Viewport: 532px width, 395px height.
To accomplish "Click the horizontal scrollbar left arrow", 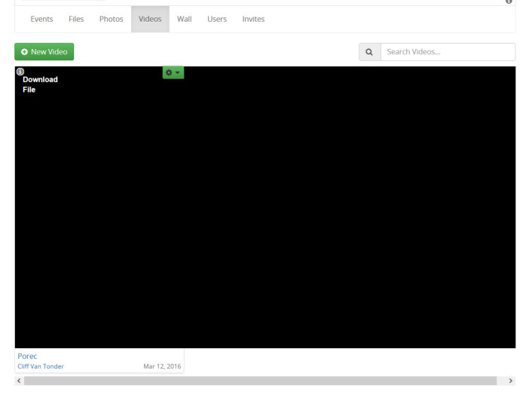I will point(19,381).
